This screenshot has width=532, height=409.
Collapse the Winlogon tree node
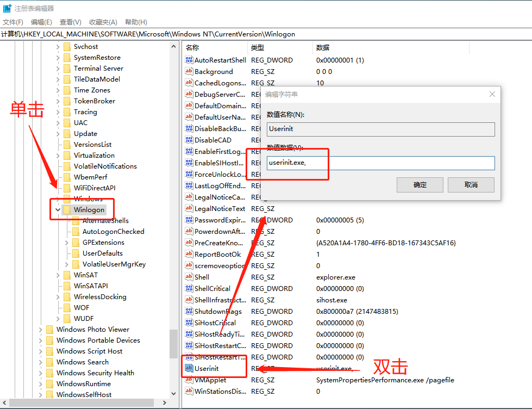[x=58, y=209]
